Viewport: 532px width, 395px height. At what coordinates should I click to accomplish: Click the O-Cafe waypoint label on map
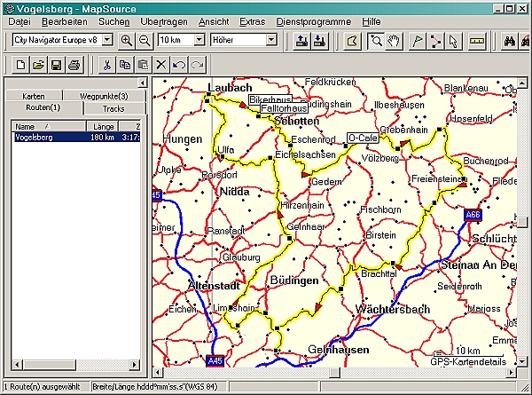363,138
